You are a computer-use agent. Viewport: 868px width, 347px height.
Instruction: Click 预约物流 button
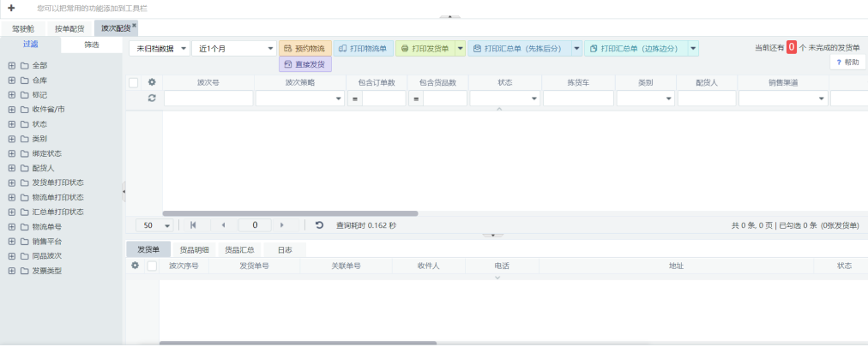pos(305,49)
